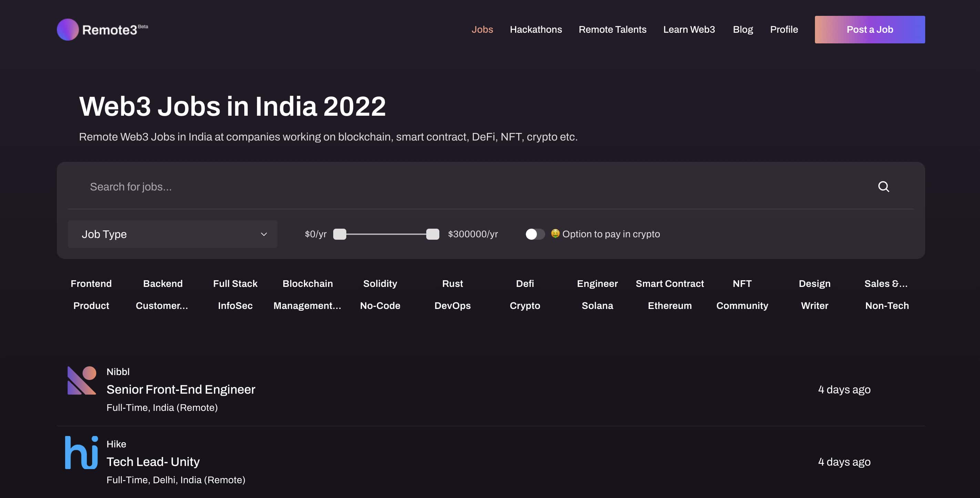980x498 pixels.
Task: Filter by Community tag
Action: click(x=742, y=305)
